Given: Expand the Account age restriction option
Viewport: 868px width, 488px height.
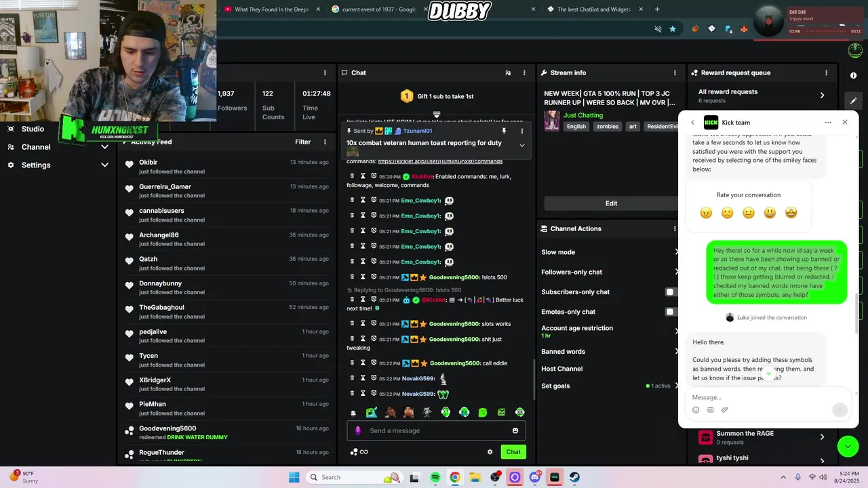Looking at the screenshot, I should click(x=610, y=331).
